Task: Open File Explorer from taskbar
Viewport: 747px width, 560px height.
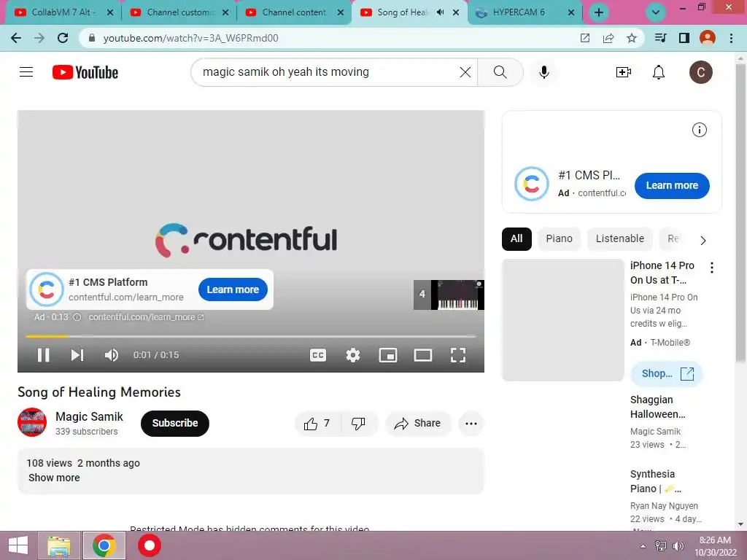Action: pyautogui.click(x=59, y=545)
